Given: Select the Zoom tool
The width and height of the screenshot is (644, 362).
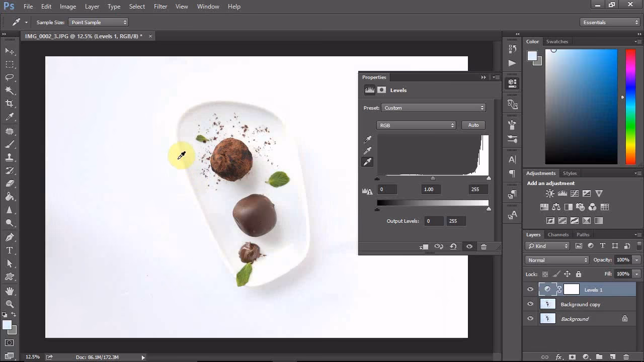Looking at the screenshot, I should [10, 304].
